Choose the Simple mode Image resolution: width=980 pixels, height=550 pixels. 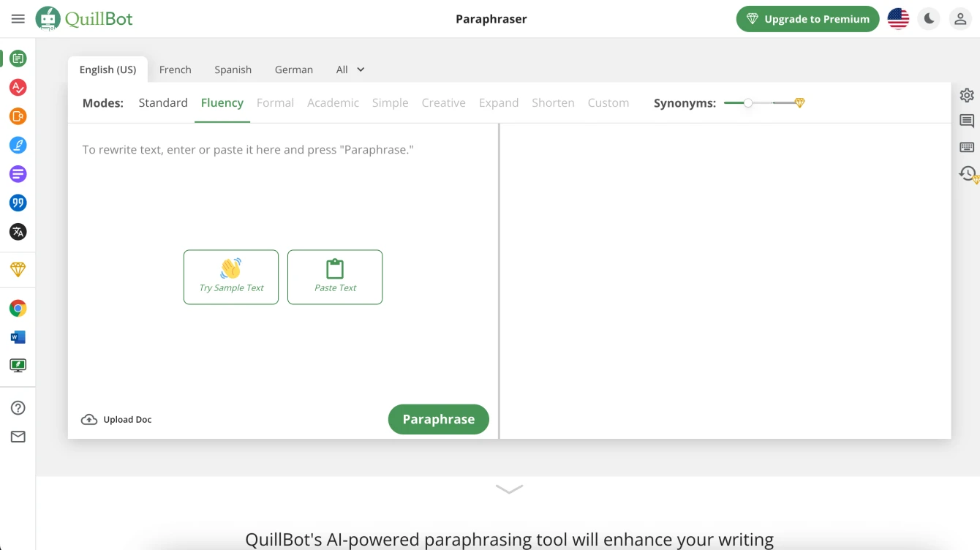(391, 103)
